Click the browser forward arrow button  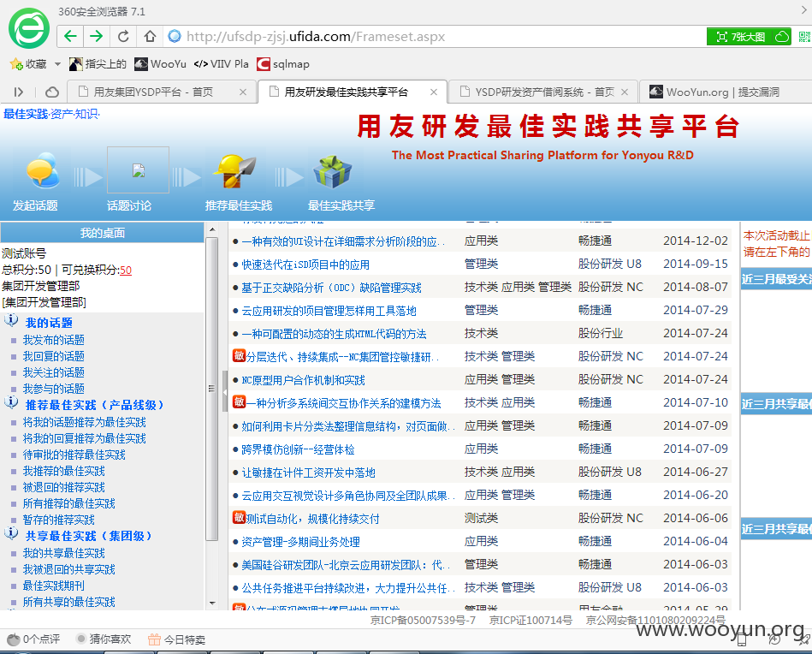97,36
